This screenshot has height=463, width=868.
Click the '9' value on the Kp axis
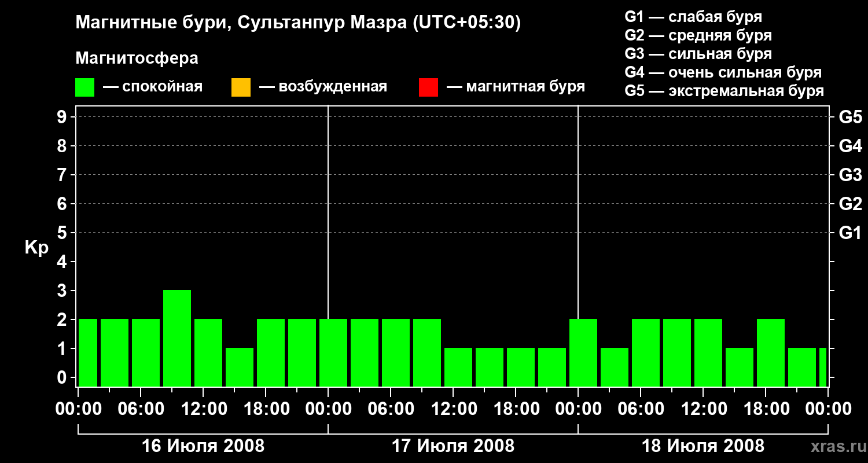[x=63, y=117]
